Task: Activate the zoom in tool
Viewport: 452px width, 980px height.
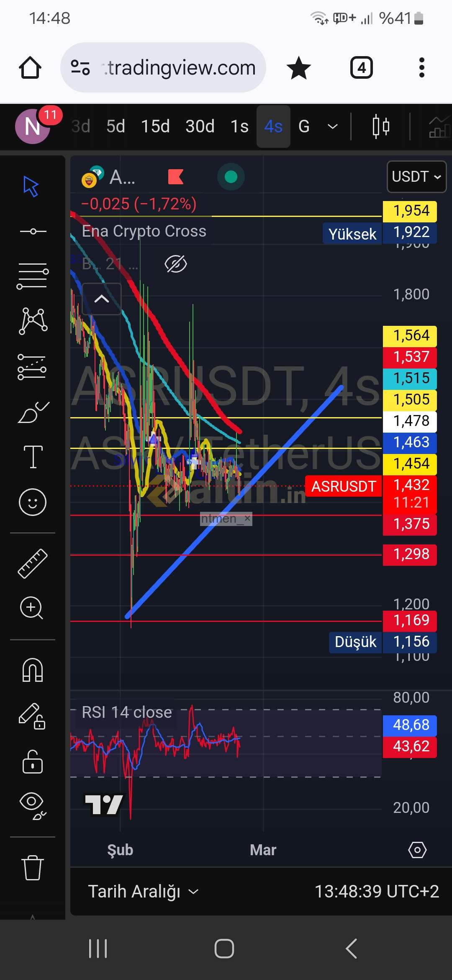Action: tap(32, 608)
